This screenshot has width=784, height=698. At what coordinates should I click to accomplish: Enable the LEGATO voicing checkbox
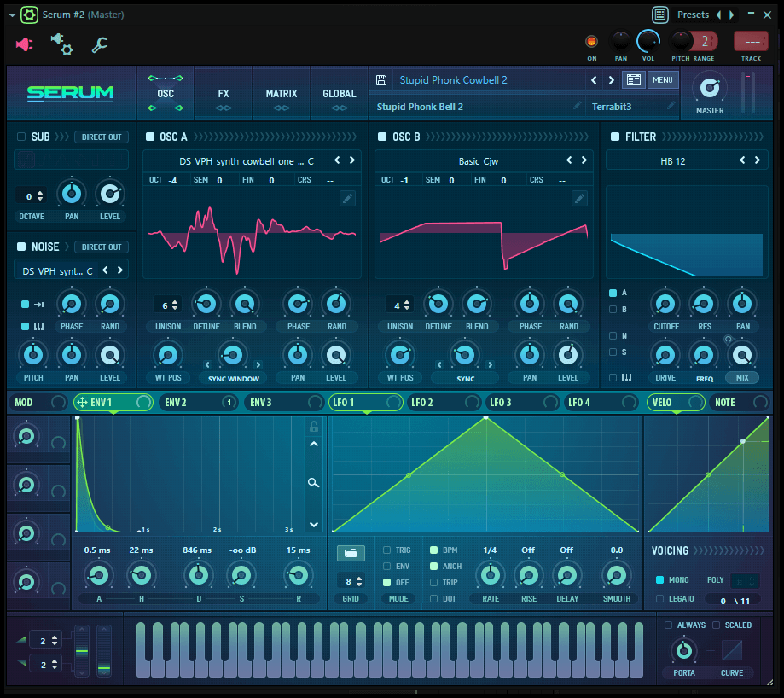coord(659,599)
